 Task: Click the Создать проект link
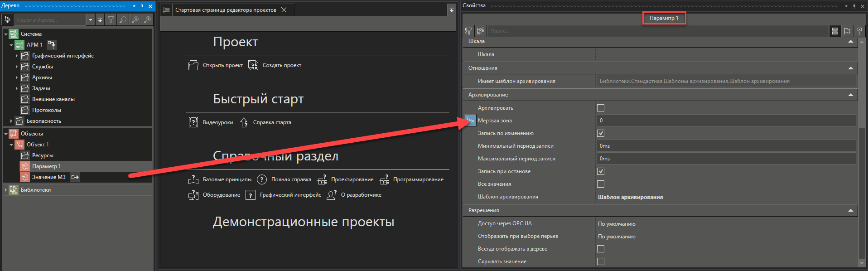pyautogui.click(x=281, y=65)
